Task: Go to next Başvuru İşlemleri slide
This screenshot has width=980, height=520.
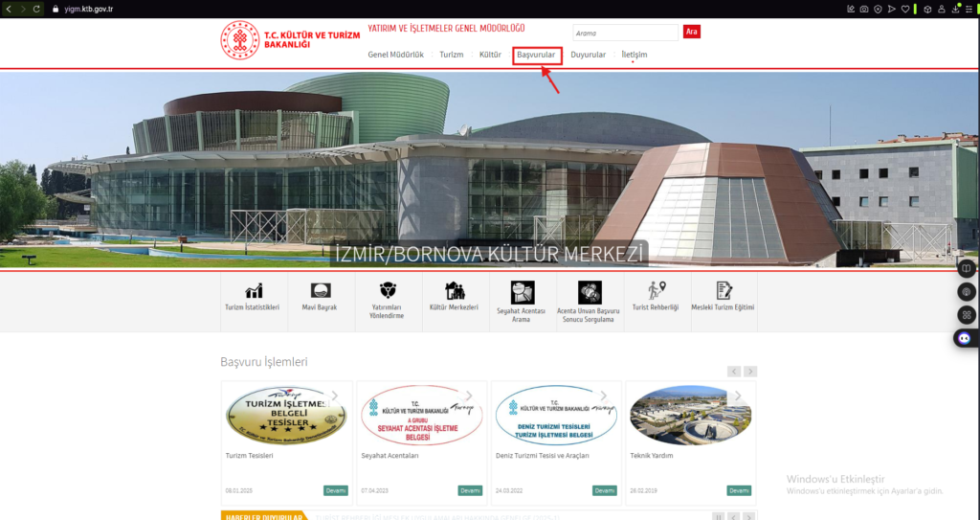Action: pyautogui.click(x=750, y=372)
